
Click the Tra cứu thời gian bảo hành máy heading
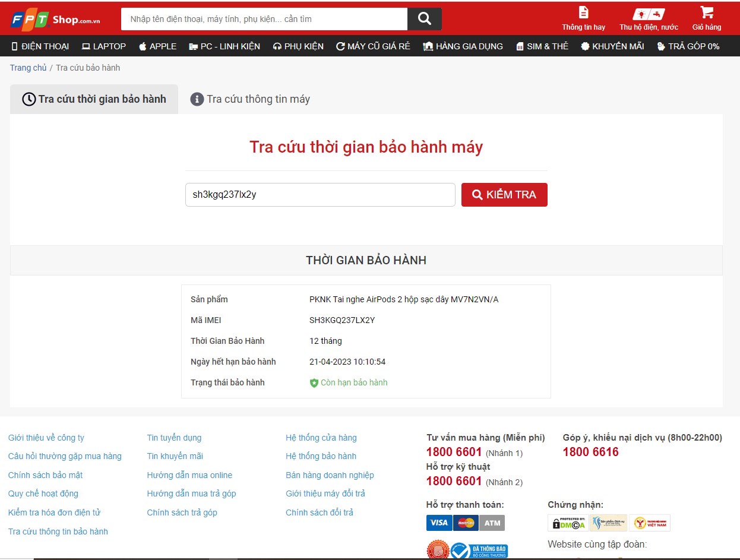pos(366,147)
